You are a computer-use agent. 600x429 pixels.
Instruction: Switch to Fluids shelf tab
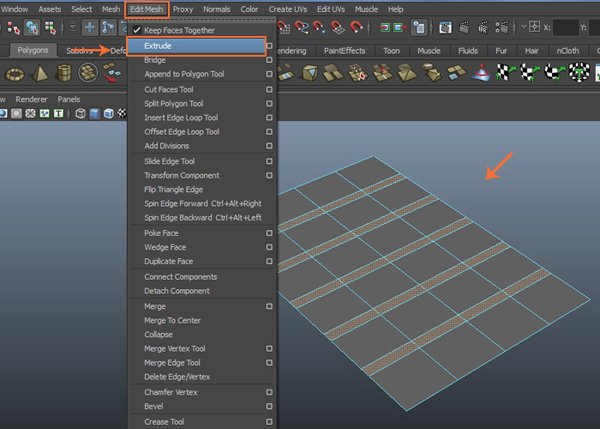pyautogui.click(x=468, y=51)
